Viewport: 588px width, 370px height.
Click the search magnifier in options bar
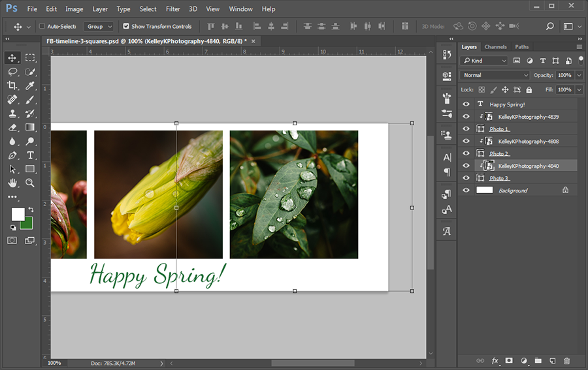[x=549, y=26]
